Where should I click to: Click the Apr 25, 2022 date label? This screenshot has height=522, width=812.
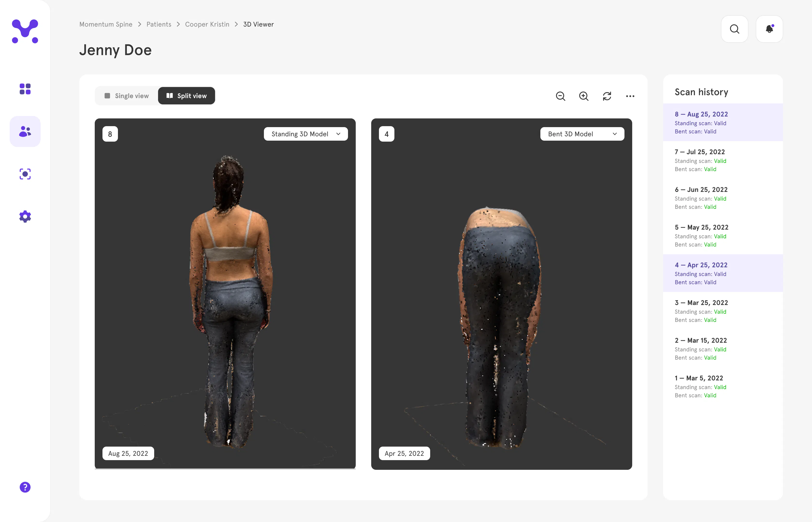click(x=404, y=454)
